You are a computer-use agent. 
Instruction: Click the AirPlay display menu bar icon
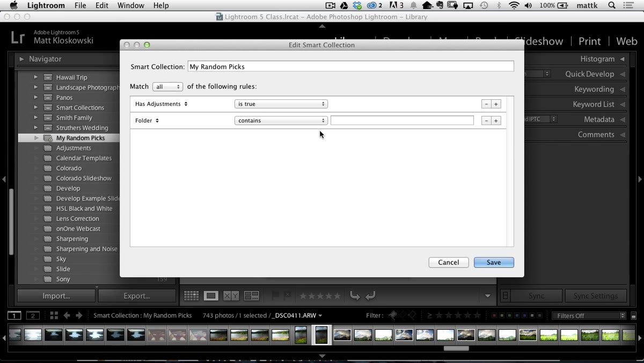pyautogui.click(x=468, y=5)
